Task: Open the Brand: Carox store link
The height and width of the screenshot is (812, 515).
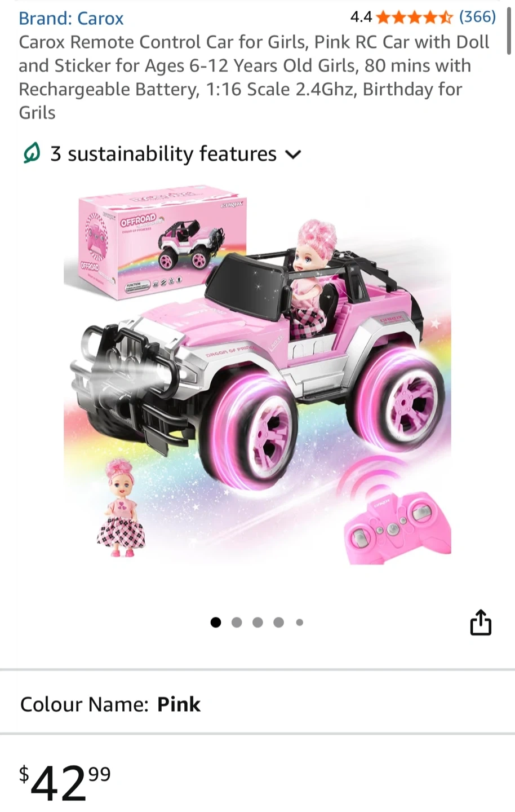Action: pyautogui.click(x=71, y=18)
